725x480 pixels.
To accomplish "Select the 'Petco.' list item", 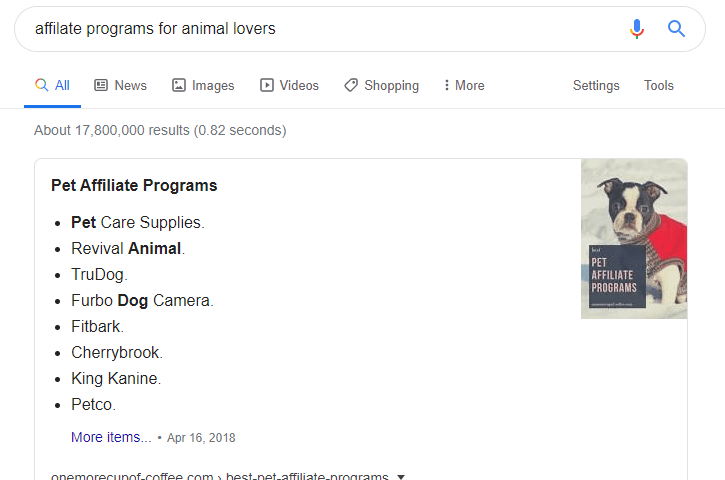I will click(x=93, y=405).
